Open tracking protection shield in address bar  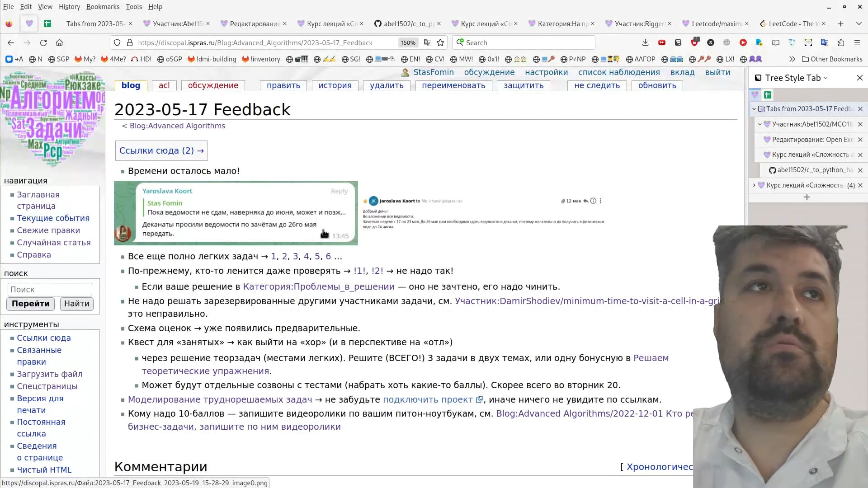click(x=117, y=42)
